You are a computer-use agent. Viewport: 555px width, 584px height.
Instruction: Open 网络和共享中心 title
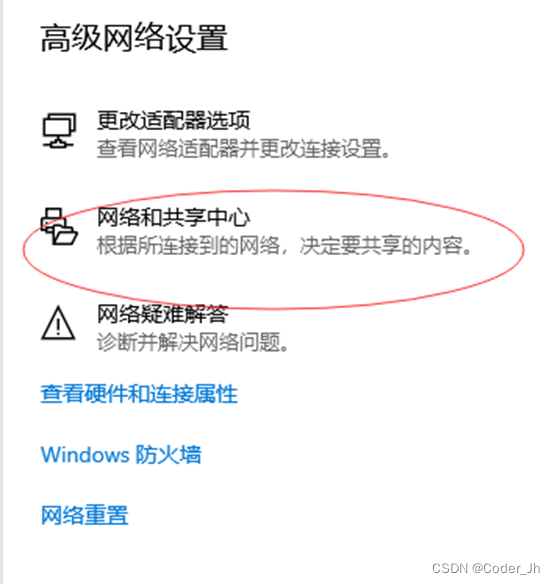(x=173, y=217)
